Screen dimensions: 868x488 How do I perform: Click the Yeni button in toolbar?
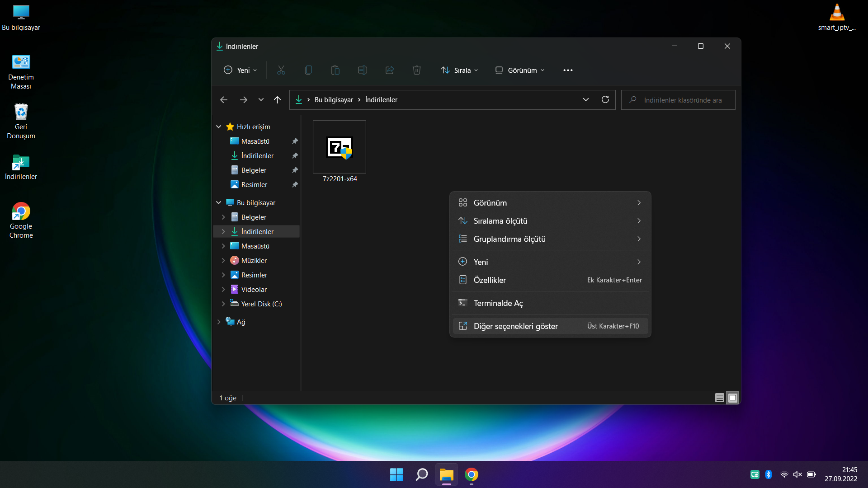pyautogui.click(x=240, y=70)
